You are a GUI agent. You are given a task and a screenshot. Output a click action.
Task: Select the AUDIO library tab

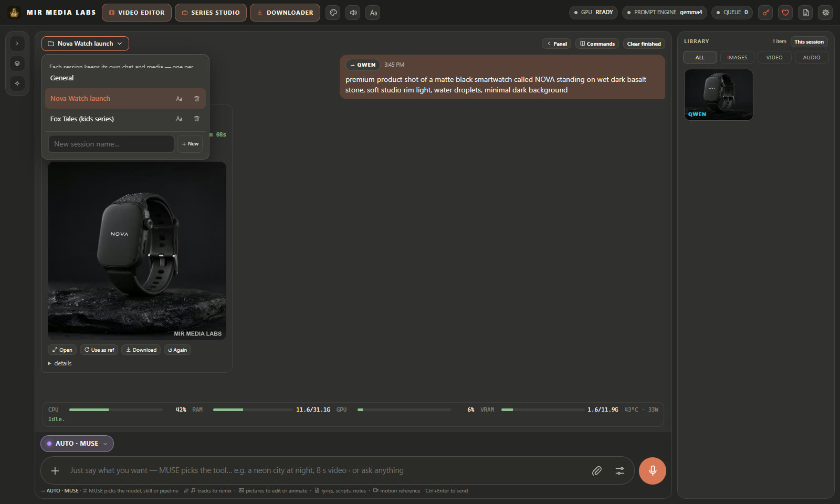812,58
